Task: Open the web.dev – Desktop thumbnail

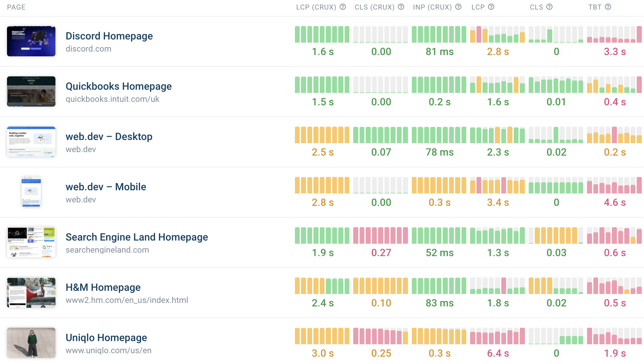Action: pyautogui.click(x=31, y=142)
